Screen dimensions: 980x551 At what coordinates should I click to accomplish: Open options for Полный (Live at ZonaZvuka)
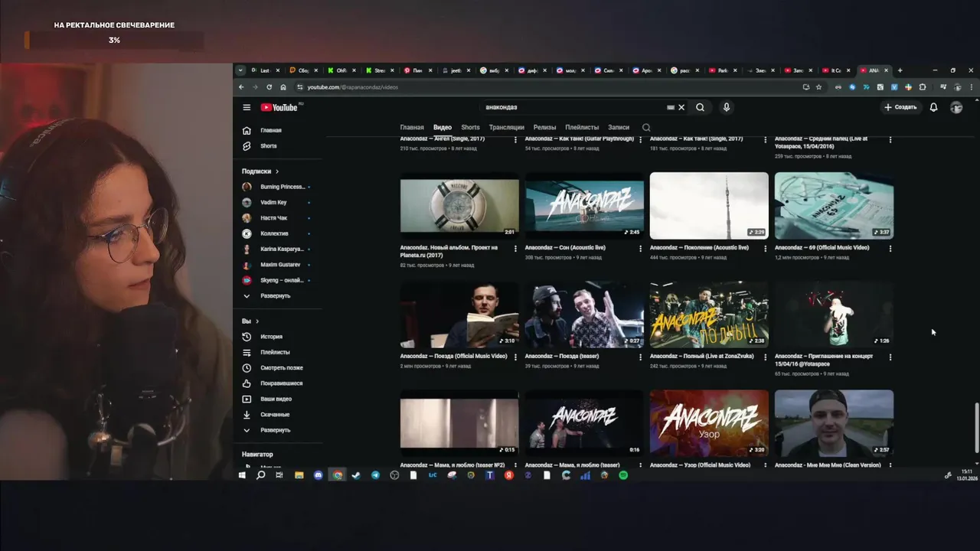click(765, 357)
